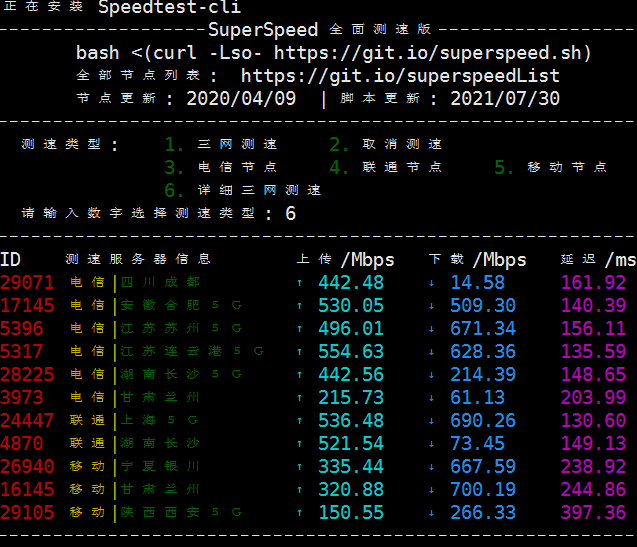Select the node update date 2020/04/09
This screenshot has height=547, width=637.
pos(241,99)
